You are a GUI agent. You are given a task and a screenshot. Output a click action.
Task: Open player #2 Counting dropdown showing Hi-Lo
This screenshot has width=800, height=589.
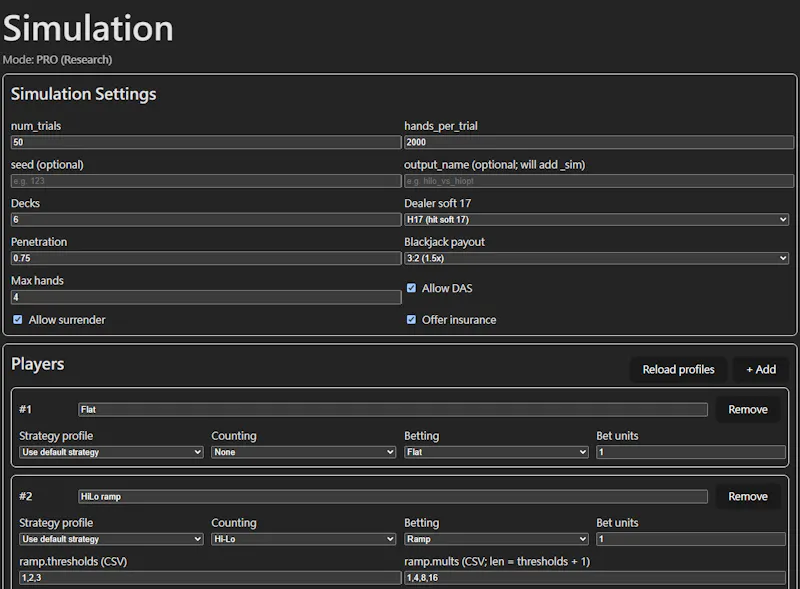[x=304, y=539]
